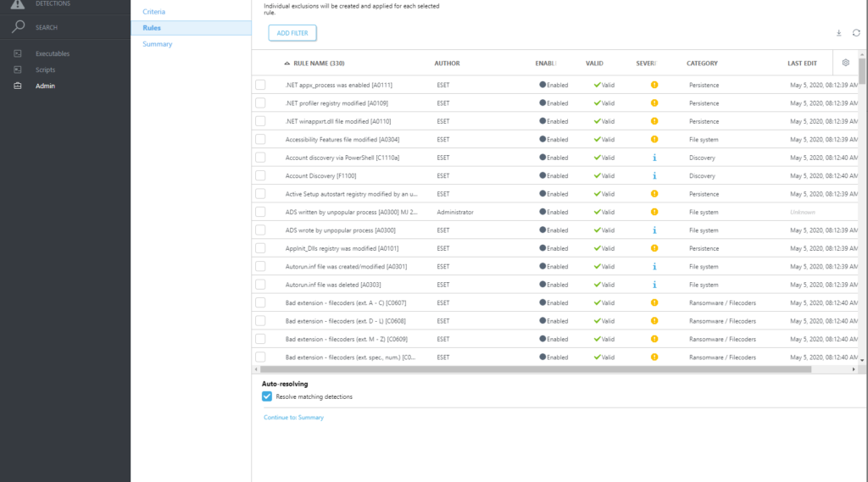
Task: Click the horizontal scrollbar under the table
Action: click(536, 369)
